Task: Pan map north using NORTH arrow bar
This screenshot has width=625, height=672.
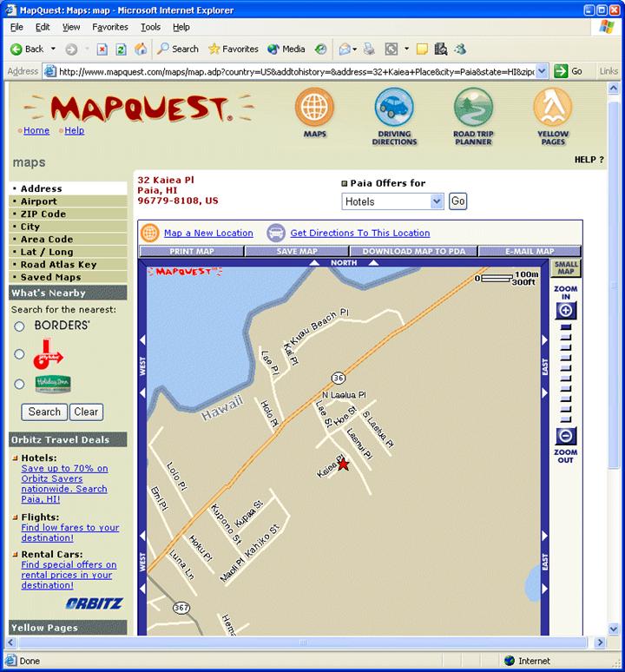Action: (x=344, y=263)
